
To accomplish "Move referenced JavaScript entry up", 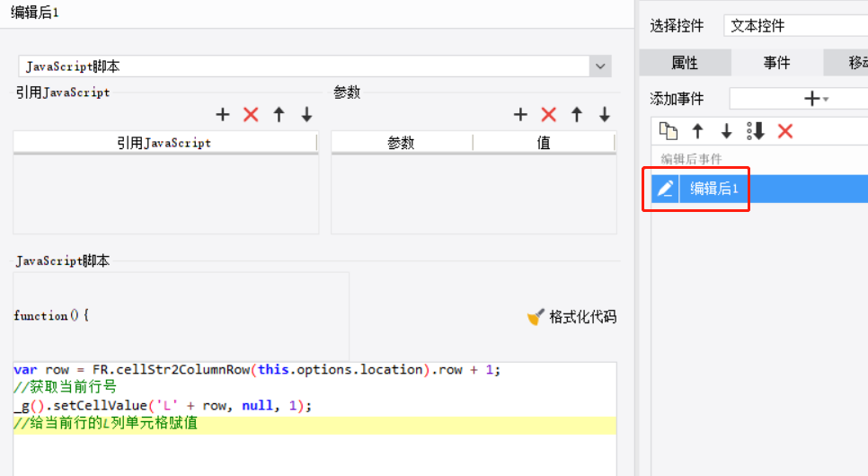I will tap(279, 115).
